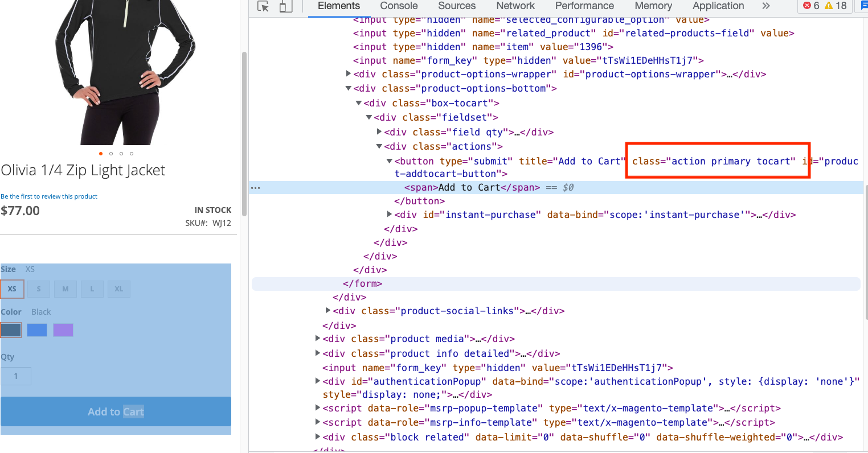This screenshot has height=453, width=868.
Task: Click the SKU value WJ12
Action: 222,223
